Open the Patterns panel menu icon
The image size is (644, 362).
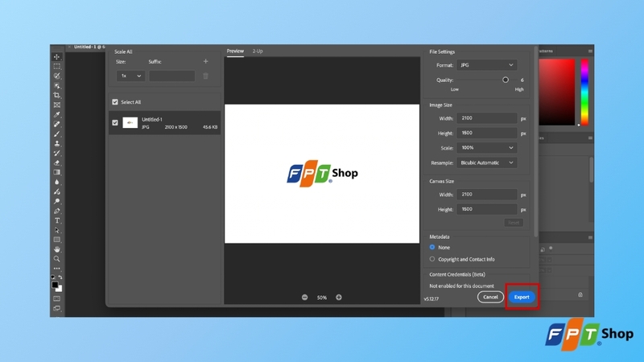pyautogui.click(x=590, y=51)
